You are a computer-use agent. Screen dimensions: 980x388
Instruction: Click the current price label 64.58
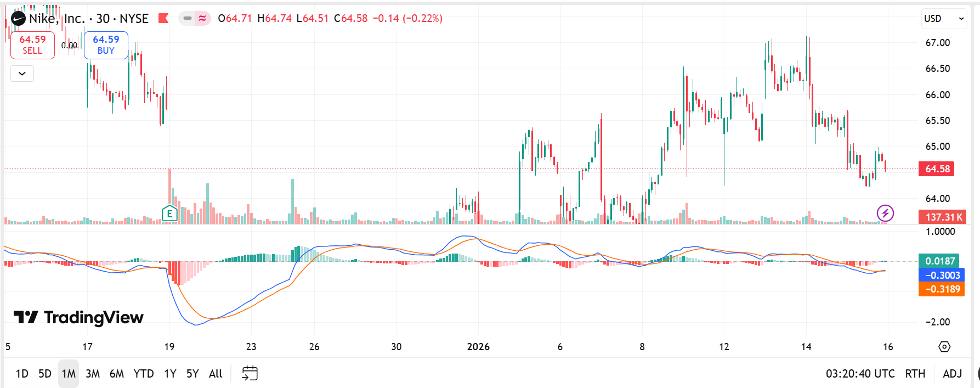(x=937, y=169)
